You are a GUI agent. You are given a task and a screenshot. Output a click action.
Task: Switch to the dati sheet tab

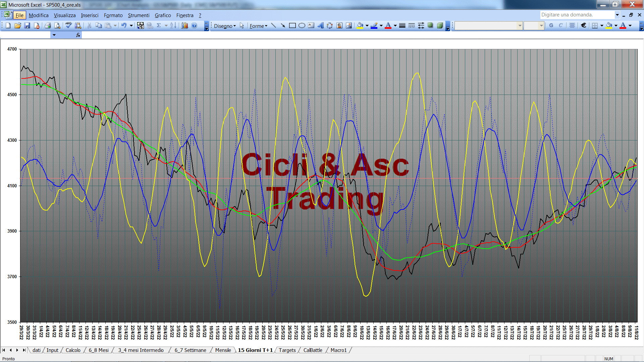37,350
